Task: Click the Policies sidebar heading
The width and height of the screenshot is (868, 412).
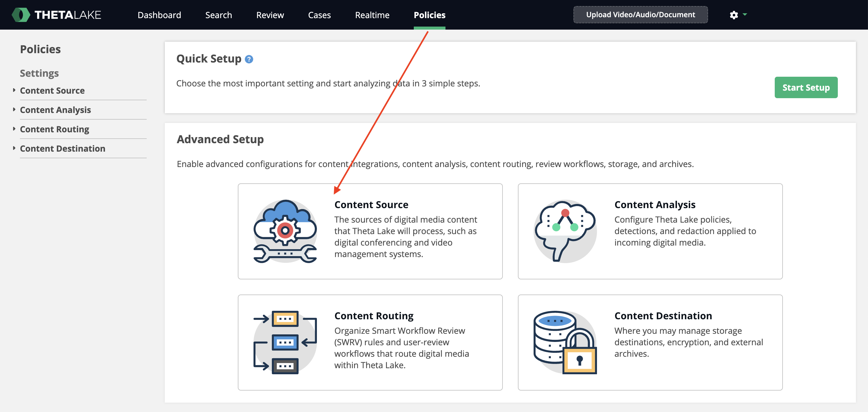Action: click(x=40, y=49)
